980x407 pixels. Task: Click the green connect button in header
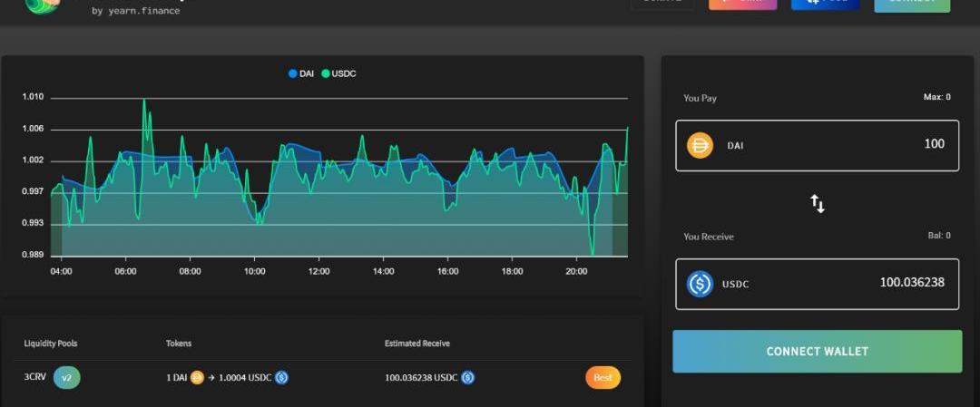click(912, 4)
